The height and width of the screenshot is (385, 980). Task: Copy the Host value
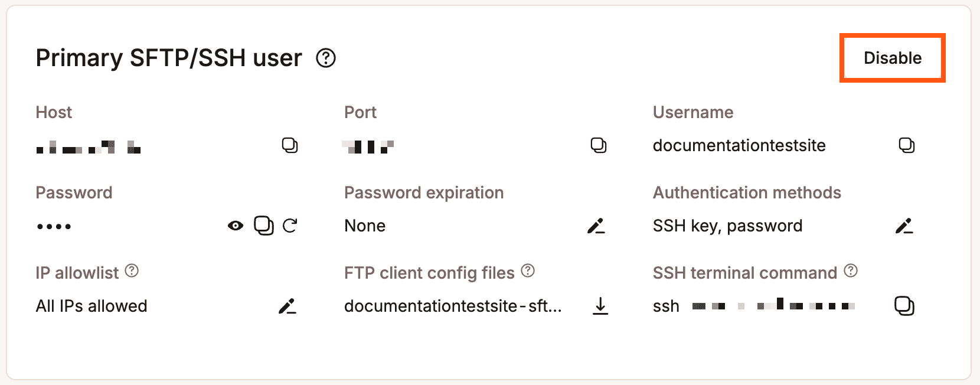[290, 145]
